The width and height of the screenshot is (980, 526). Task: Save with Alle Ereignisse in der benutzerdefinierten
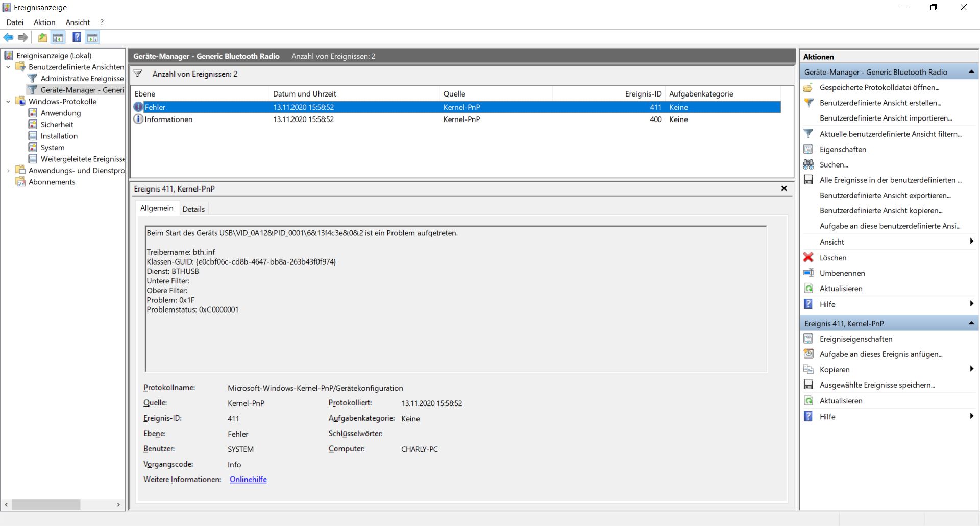(891, 180)
